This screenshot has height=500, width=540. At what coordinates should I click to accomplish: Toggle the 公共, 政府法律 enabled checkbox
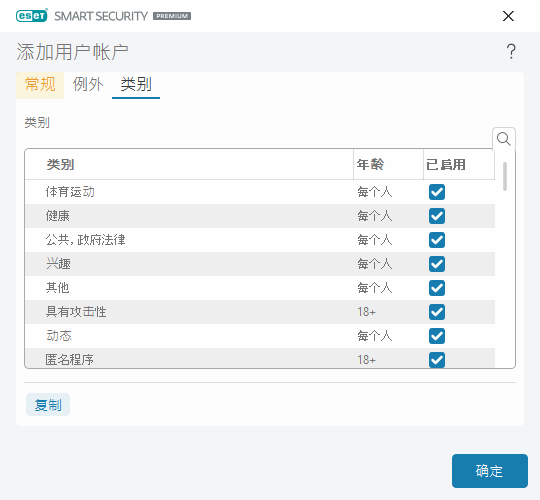pyautogui.click(x=437, y=240)
